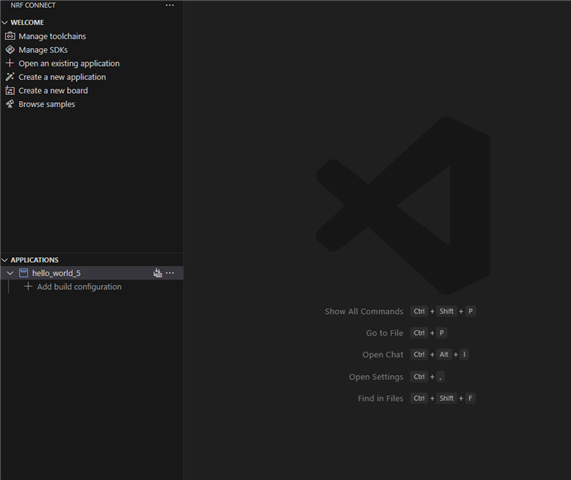Image resolution: width=571 pixels, height=480 pixels.
Task: Select Create a new board
Action: point(53,90)
